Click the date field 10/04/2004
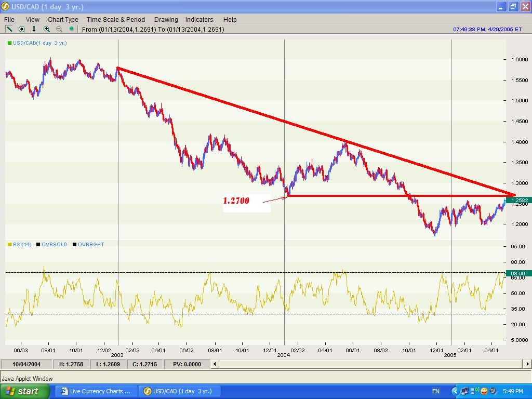The width and height of the screenshot is (532, 399). click(26, 364)
